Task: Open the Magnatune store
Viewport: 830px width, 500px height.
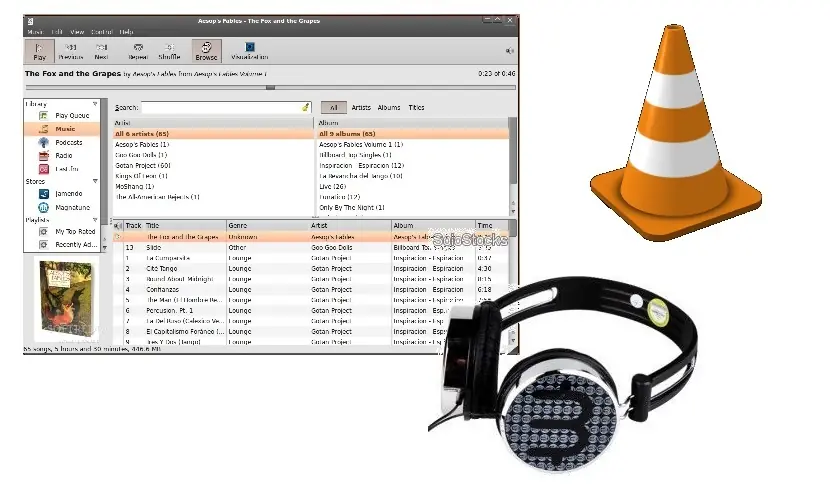Action: [x=62, y=207]
